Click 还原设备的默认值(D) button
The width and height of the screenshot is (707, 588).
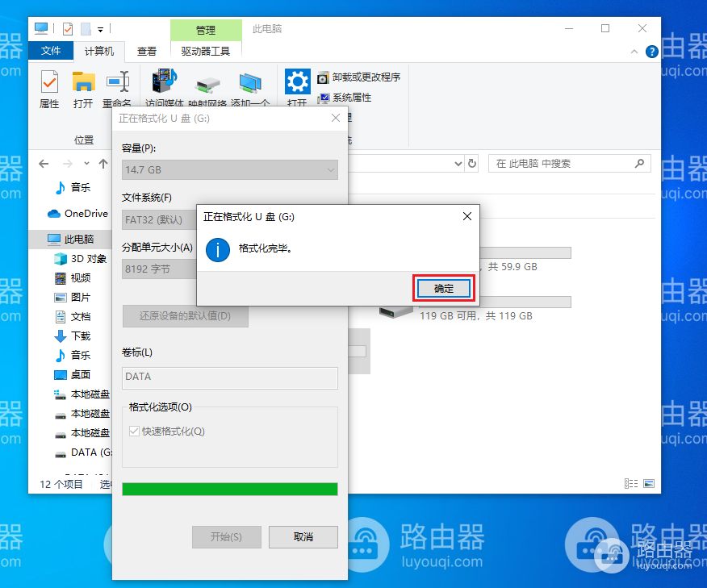click(x=185, y=316)
